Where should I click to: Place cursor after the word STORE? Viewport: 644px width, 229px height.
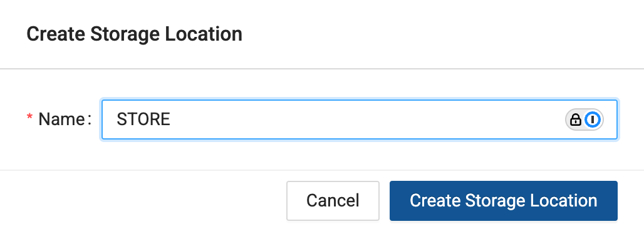171,120
